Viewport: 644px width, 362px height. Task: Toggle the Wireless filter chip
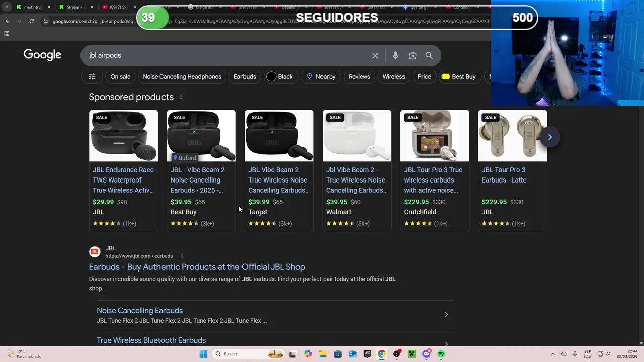pos(393,77)
